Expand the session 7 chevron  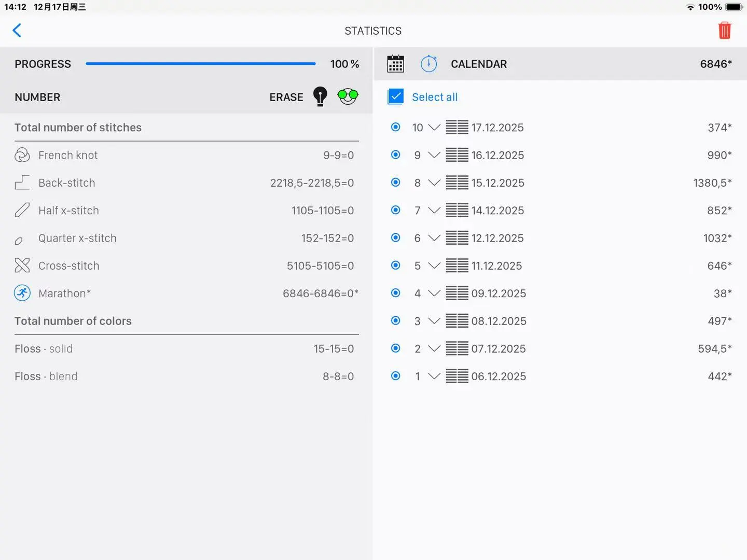pyautogui.click(x=434, y=210)
